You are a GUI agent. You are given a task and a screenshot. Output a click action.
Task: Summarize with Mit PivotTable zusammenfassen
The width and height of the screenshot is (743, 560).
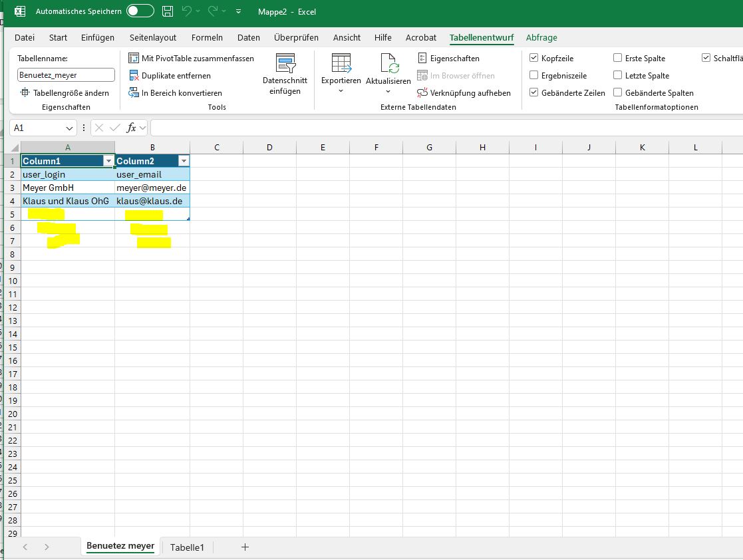click(x=197, y=59)
